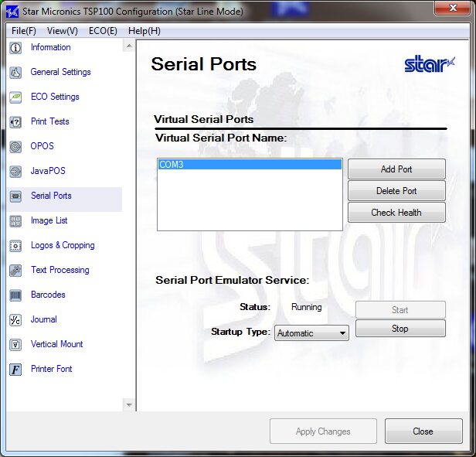476x457 pixels.
Task: Open Vertical Mount settings
Action: coord(56,344)
